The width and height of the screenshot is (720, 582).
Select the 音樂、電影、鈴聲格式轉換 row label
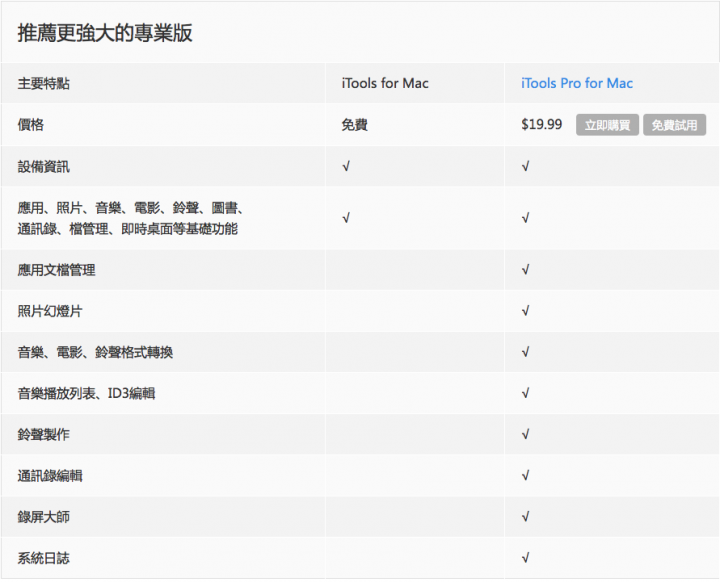pos(95,352)
